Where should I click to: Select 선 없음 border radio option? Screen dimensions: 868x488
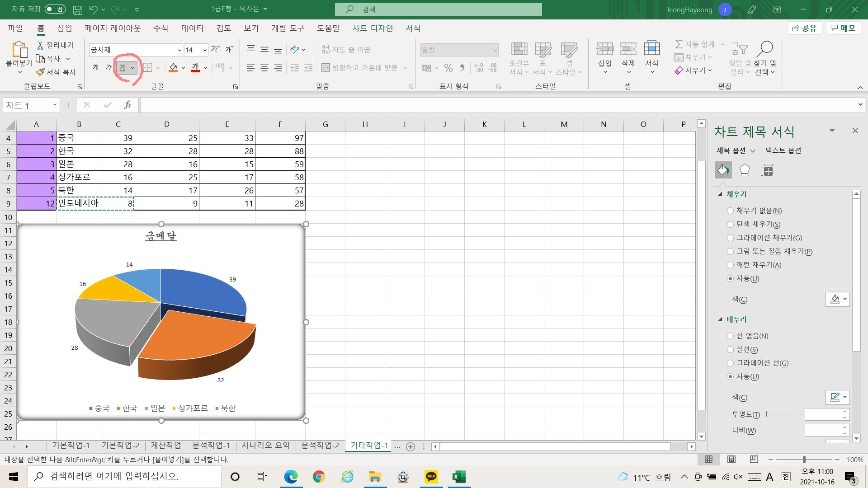(x=730, y=336)
